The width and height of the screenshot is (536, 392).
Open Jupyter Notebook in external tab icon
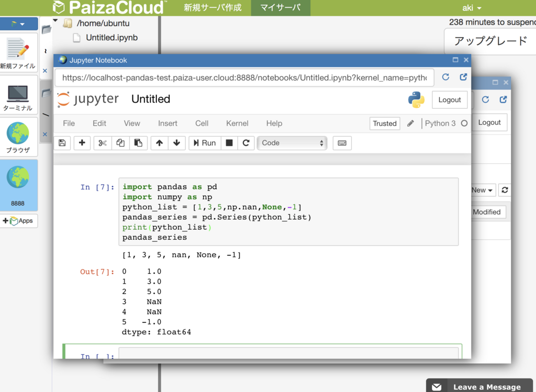tap(463, 77)
